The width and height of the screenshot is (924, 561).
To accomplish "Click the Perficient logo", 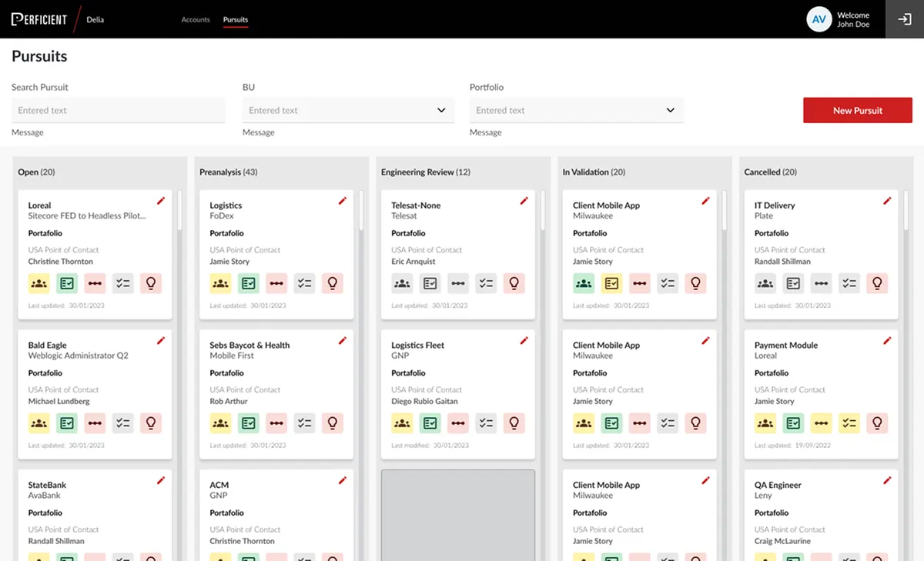I will (39, 19).
